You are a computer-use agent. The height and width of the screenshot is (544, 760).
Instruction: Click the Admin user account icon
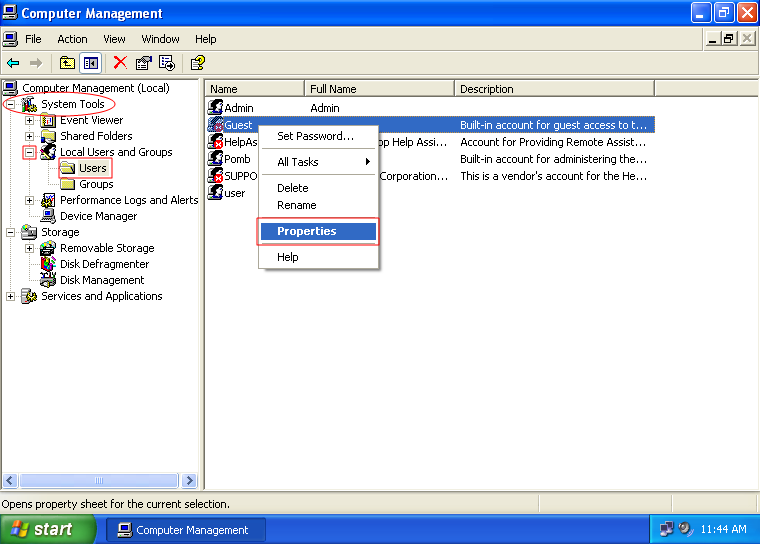[215, 108]
